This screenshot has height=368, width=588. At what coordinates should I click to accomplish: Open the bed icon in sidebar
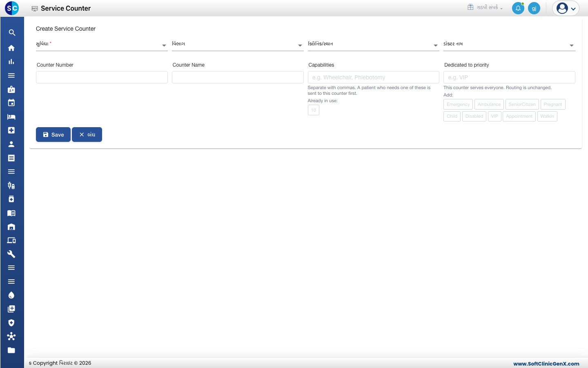(x=11, y=117)
